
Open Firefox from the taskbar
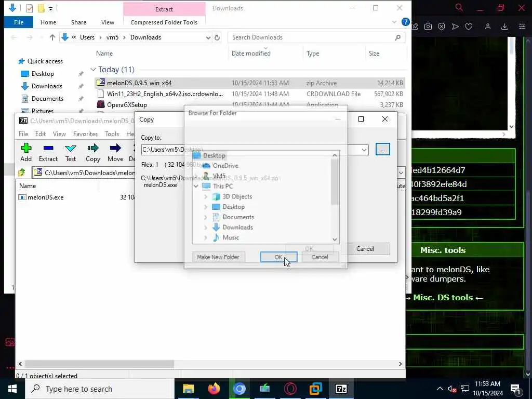pos(214,389)
